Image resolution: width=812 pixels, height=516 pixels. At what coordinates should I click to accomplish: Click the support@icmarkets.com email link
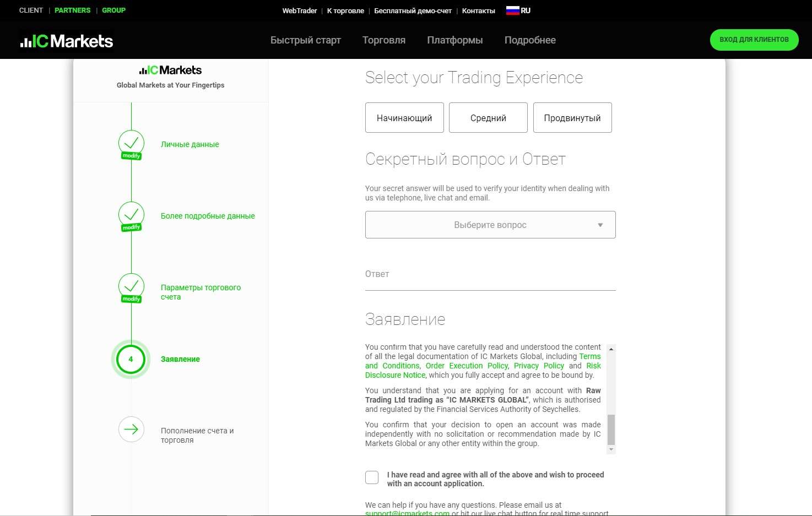click(x=407, y=513)
